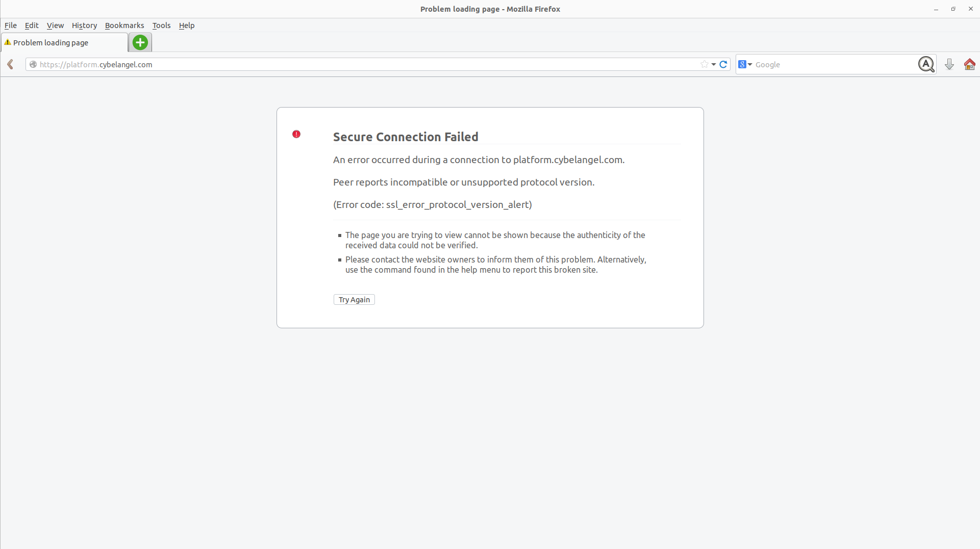980x549 pixels.
Task: Bookmark this page with the star icon
Action: [705, 64]
